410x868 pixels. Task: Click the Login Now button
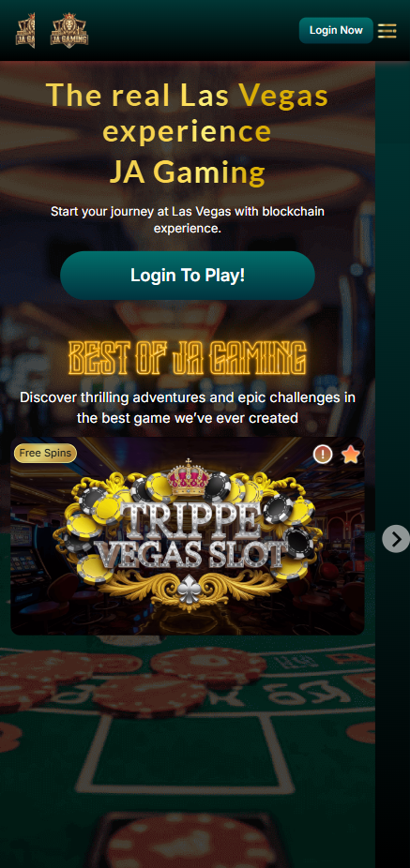pyautogui.click(x=336, y=30)
